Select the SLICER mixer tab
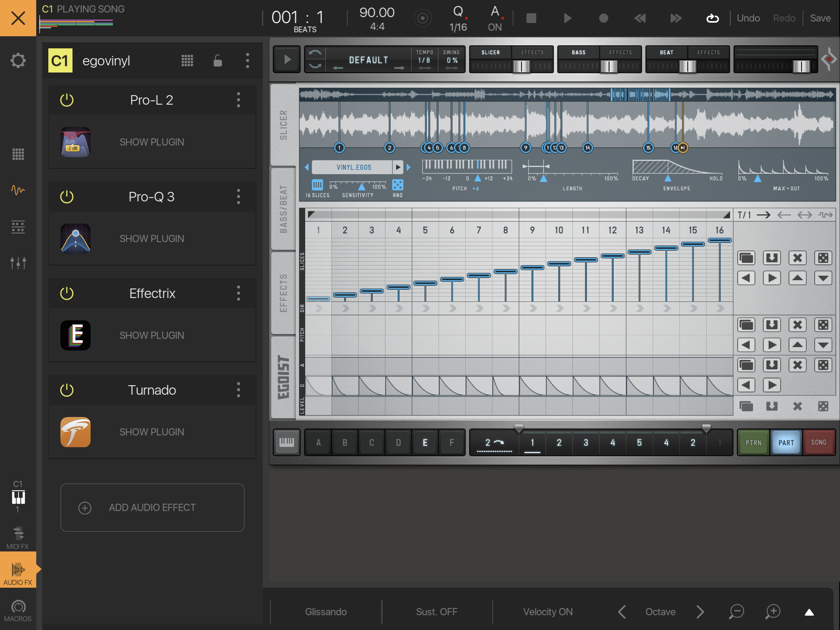The image size is (840, 630). coord(491,52)
